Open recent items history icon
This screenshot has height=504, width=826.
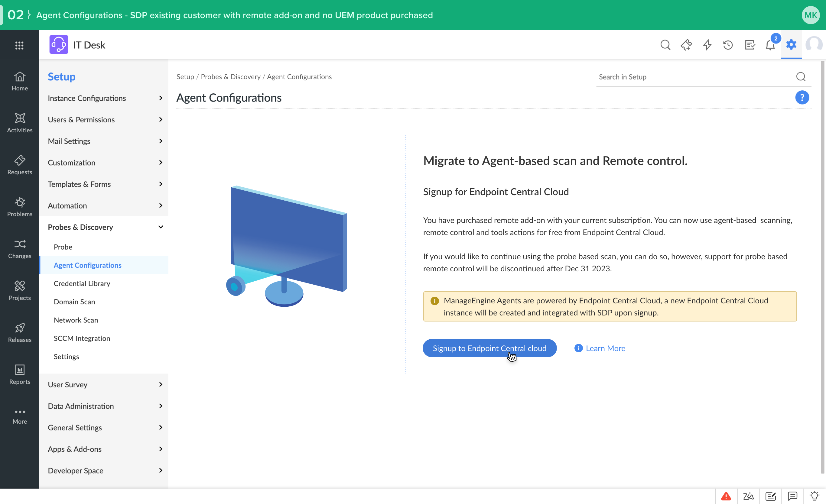click(728, 45)
